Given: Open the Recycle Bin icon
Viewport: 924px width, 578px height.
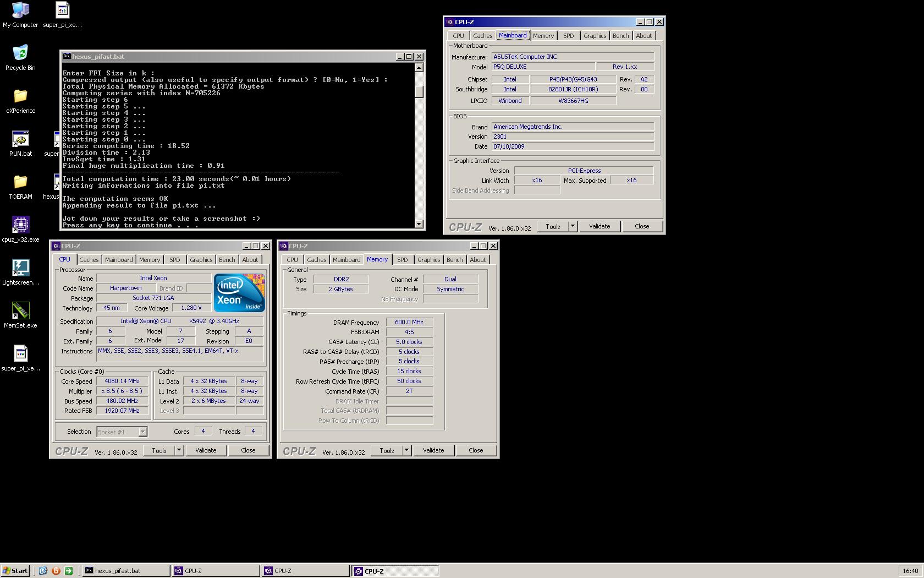Looking at the screenshot, I should tap(20, 58).
